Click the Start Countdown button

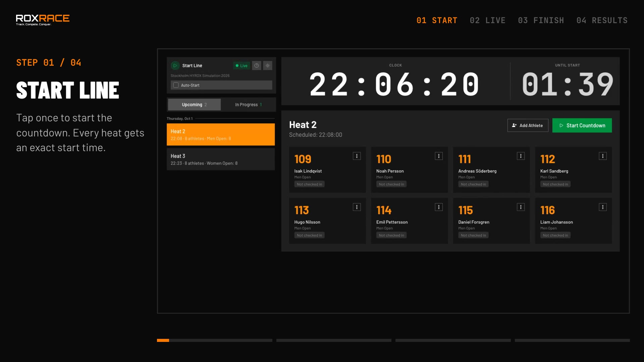(x=582, y=125)
